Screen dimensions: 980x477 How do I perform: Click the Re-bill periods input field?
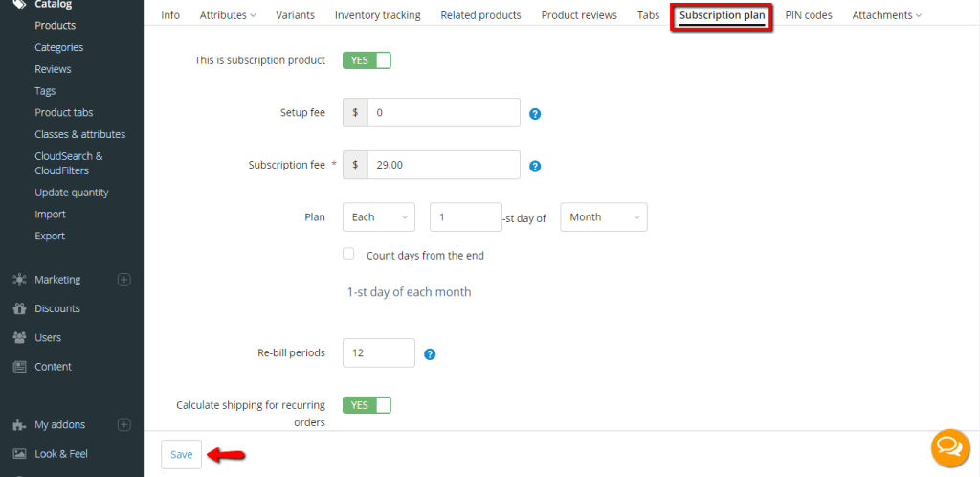coord(379,352)
